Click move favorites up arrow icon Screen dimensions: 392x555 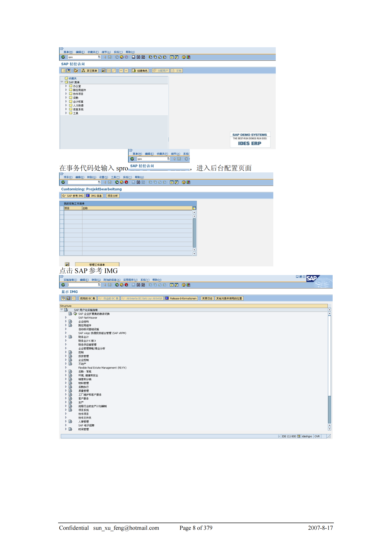126,71
